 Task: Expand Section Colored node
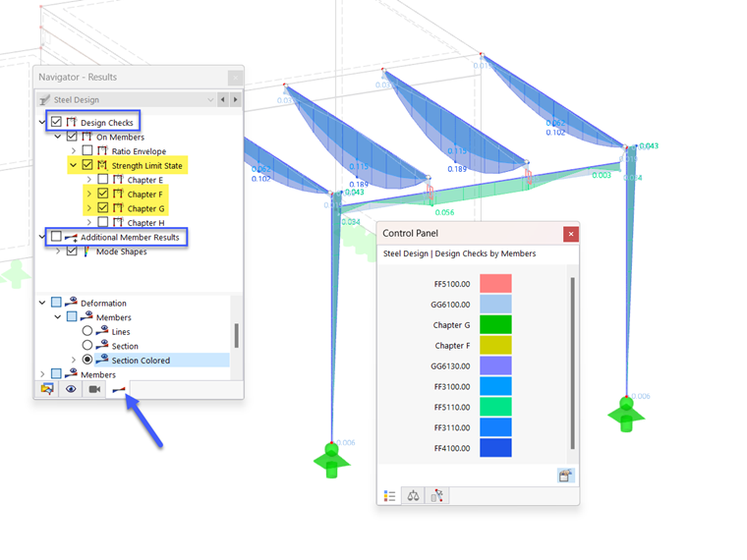[74, 360]
